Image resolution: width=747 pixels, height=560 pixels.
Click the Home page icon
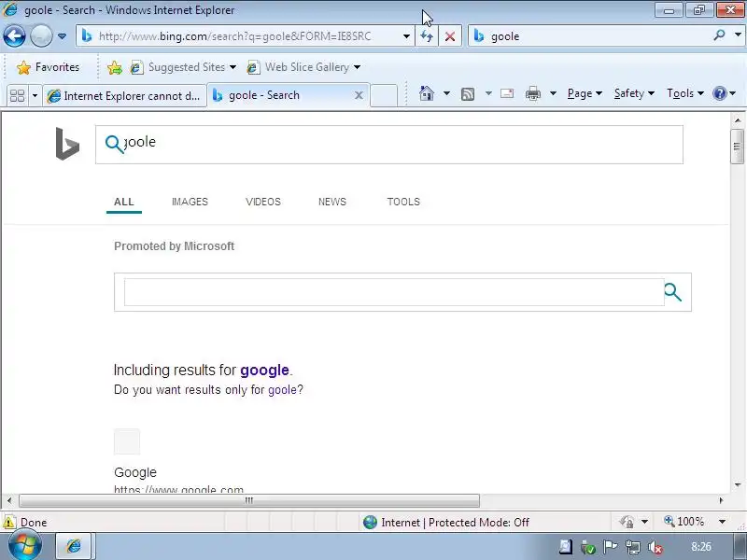point(427,93)
